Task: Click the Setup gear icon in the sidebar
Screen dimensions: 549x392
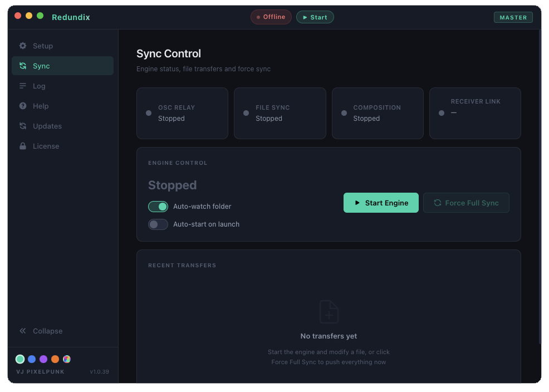Action: pos(23,46)
